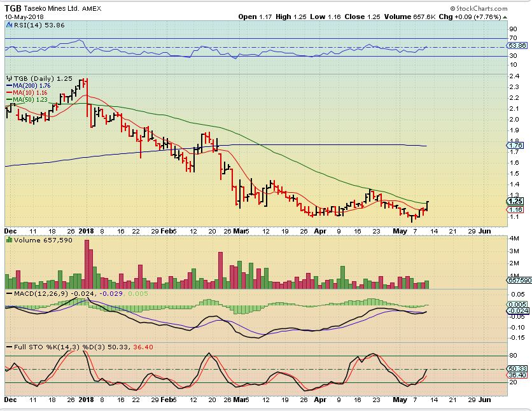Click the MACD(12,26,9) -0.024 label
The width and height of the screenshot is (532, 411).
click(x=53, y=293)
